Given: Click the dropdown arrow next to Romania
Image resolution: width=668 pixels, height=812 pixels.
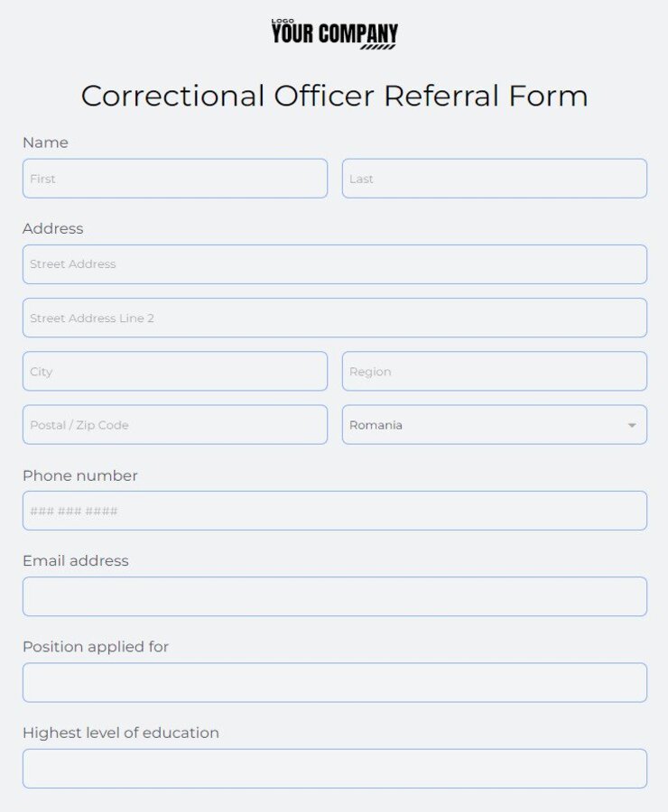Looking at the screenshot, I should (x=633, y=424).
